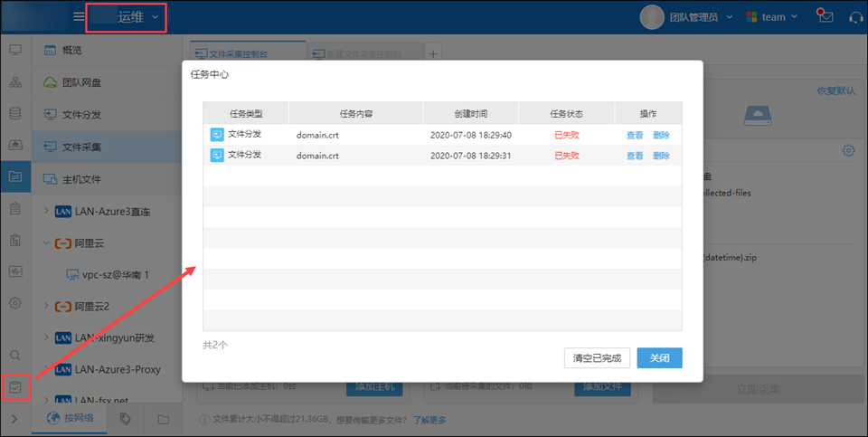This screenshot has width=868, height=437.
Task: Select 团队网盘 in the side menu
Action: click(80, 82)
